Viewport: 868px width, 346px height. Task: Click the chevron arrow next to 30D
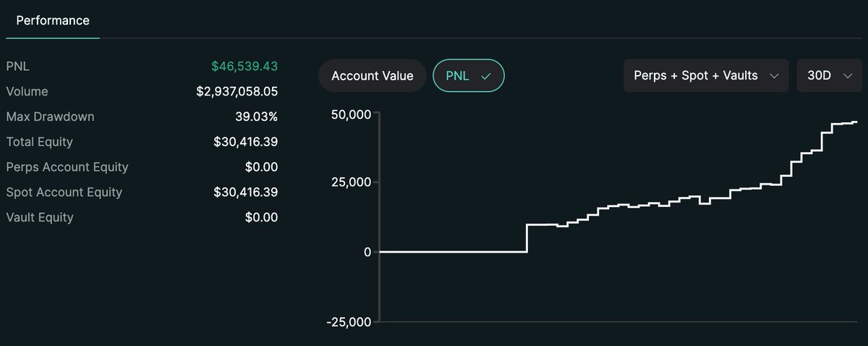point(848,75)
